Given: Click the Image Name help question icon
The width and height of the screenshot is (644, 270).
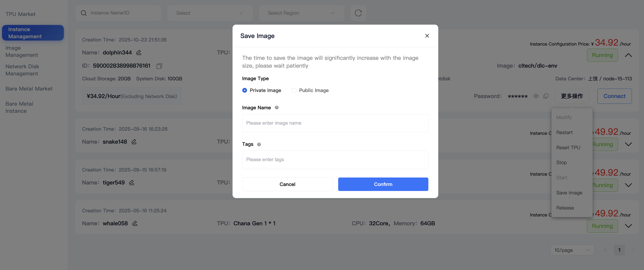Looking at the screenshot, I should (276, 108).
